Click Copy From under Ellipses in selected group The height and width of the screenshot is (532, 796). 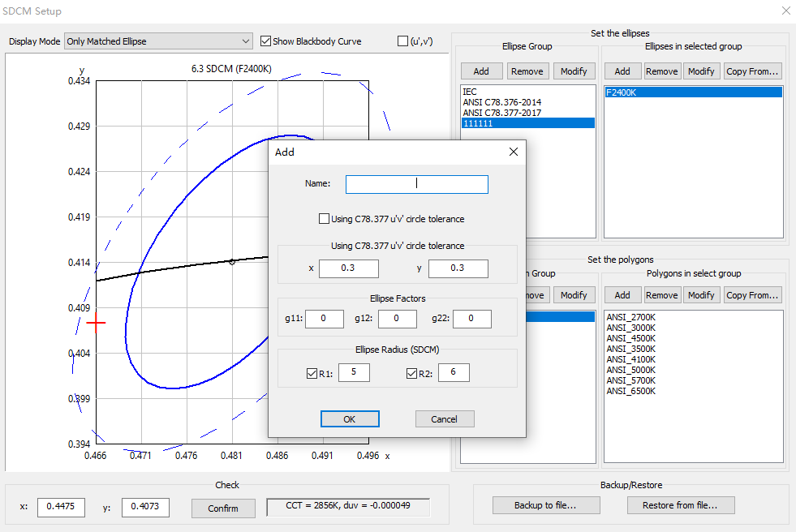click(752, 71)
